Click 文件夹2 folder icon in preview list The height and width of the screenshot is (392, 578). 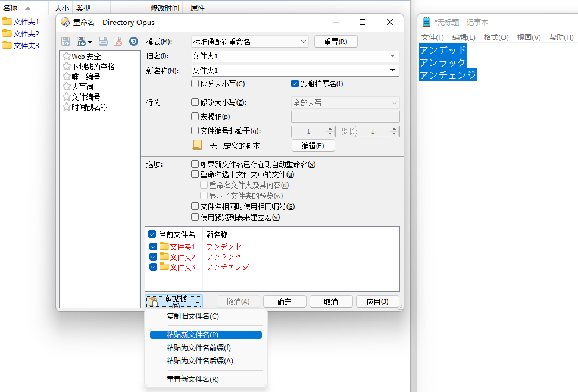coord(164,256)
